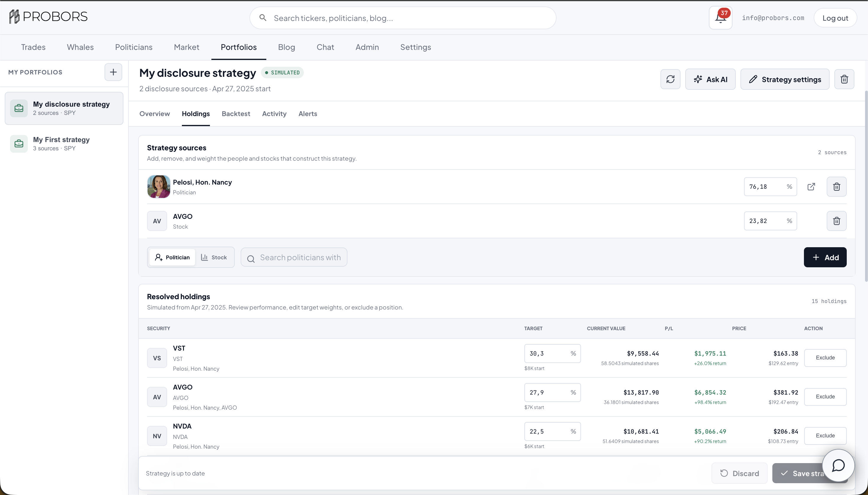
Task: Click the VS ticker badge
Action: pos(157,358)
